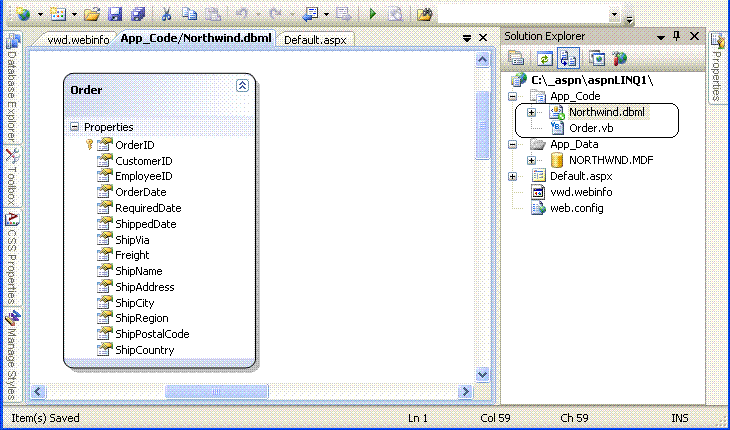Screen dimensions: 730x430
Task: Click the OrderID primary key icon
Action: [90, 145]
